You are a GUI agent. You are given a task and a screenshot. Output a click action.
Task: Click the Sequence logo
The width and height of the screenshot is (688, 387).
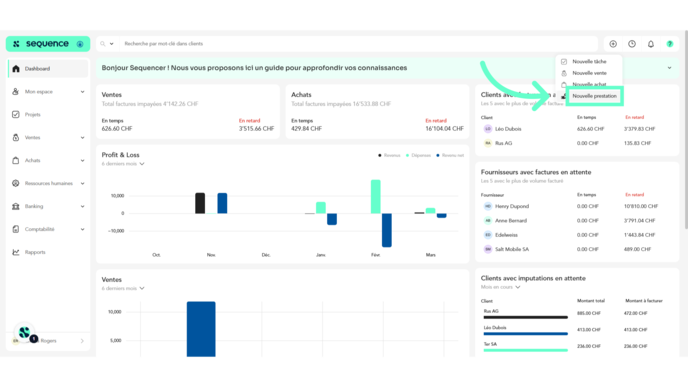(48, 44)
